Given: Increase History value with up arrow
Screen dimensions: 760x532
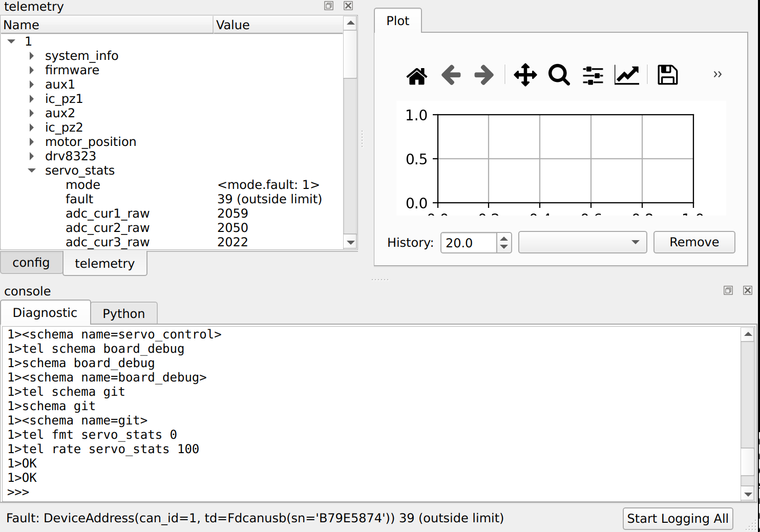Looking at the screenshot, I should [x=504, y=238].
